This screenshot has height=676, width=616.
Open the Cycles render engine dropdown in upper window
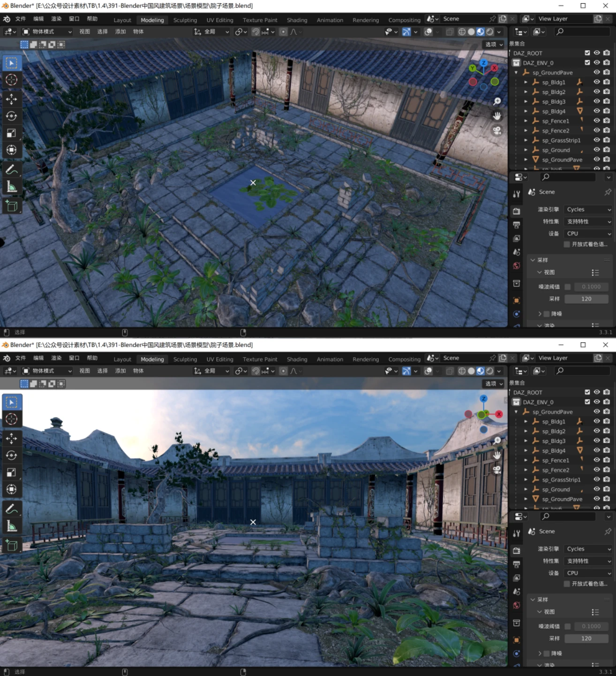[x=588, y=210]
